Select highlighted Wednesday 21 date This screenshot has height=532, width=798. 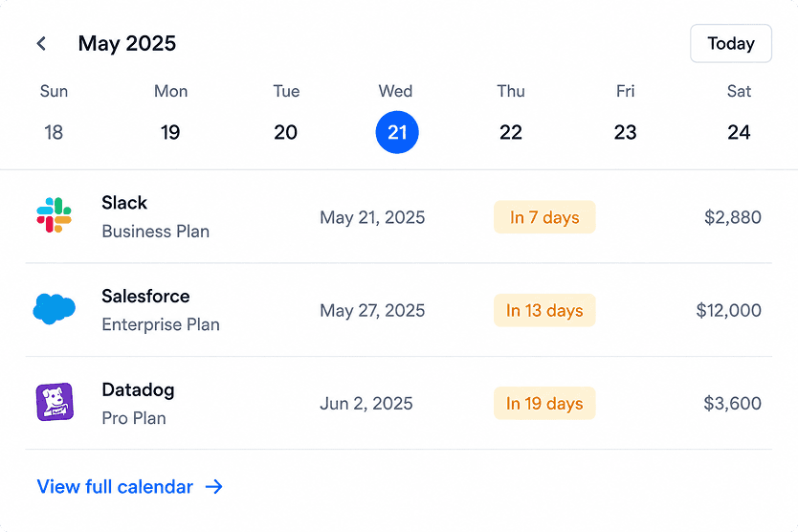397,132
